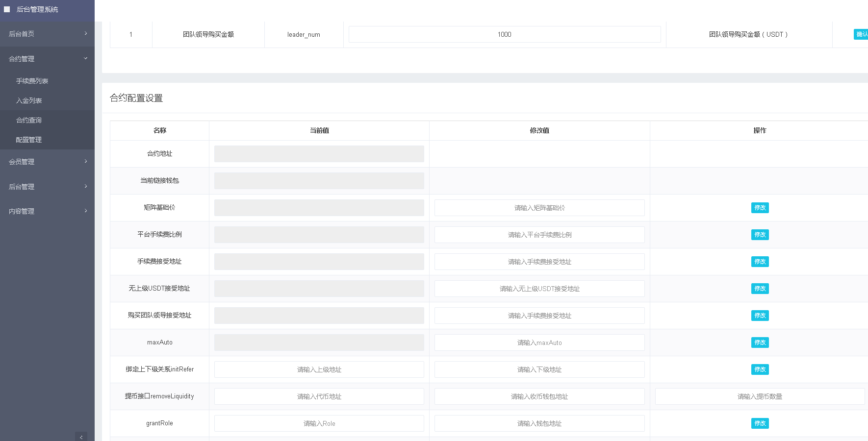Focus the 请输入提币数量 input
Screen dimensions: 868x441
[760, 396]
